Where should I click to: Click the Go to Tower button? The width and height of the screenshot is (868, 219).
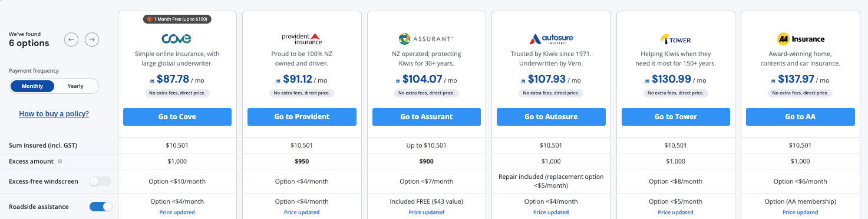pos(676,117)
